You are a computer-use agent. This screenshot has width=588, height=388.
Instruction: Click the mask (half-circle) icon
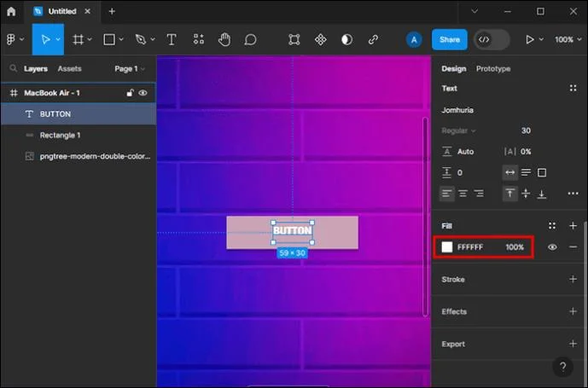pos(346,39)
